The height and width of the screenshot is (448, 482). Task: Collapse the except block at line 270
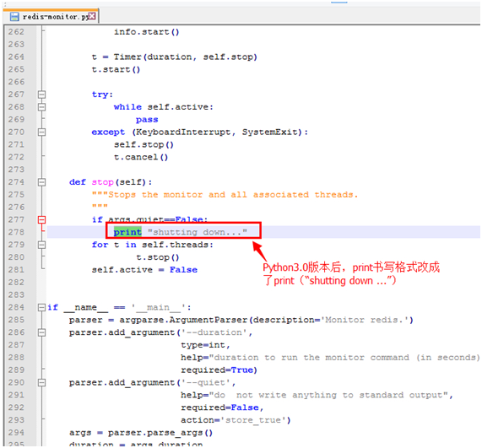[42, 132]
